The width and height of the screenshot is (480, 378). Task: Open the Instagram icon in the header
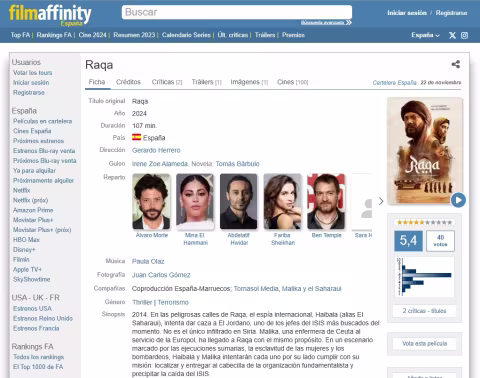[x=464, y=35]
